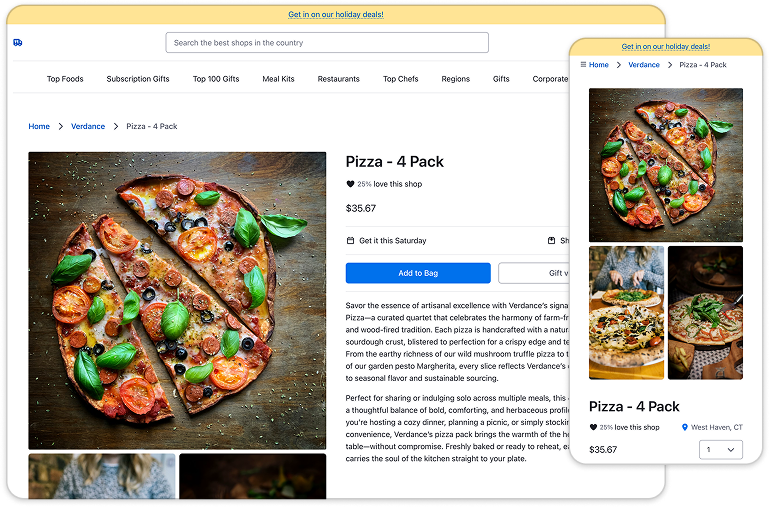Click Pizza - 4 Pack title on desktop
Screen dimensions: 770x507
[x=395, y=162]
